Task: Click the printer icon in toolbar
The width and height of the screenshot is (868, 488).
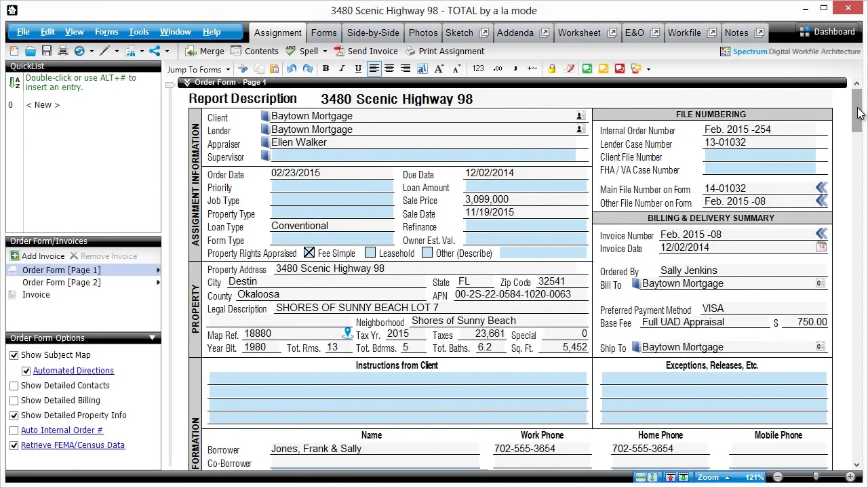Action: (x=63, y=51)
